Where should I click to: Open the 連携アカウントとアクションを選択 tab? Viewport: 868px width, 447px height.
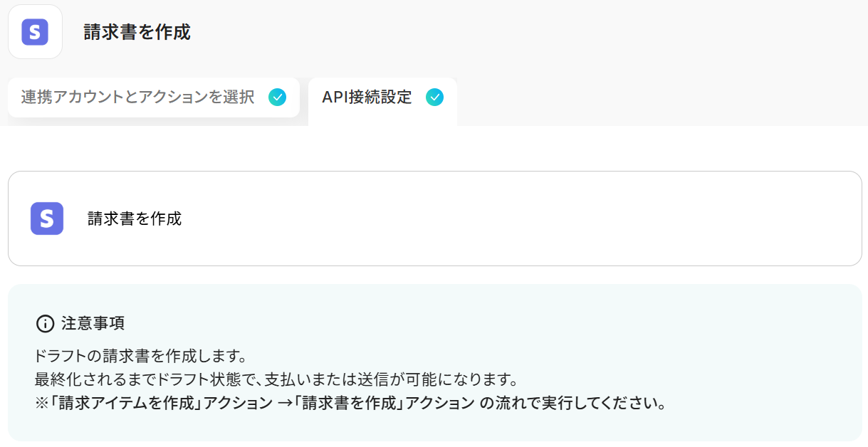point(154,98)
